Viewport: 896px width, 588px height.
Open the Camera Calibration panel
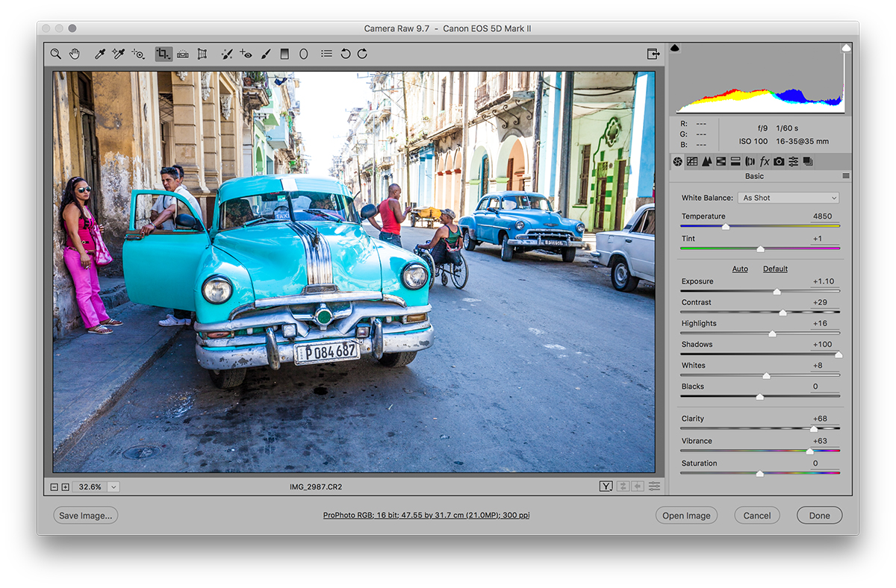(x=779, y=161)
